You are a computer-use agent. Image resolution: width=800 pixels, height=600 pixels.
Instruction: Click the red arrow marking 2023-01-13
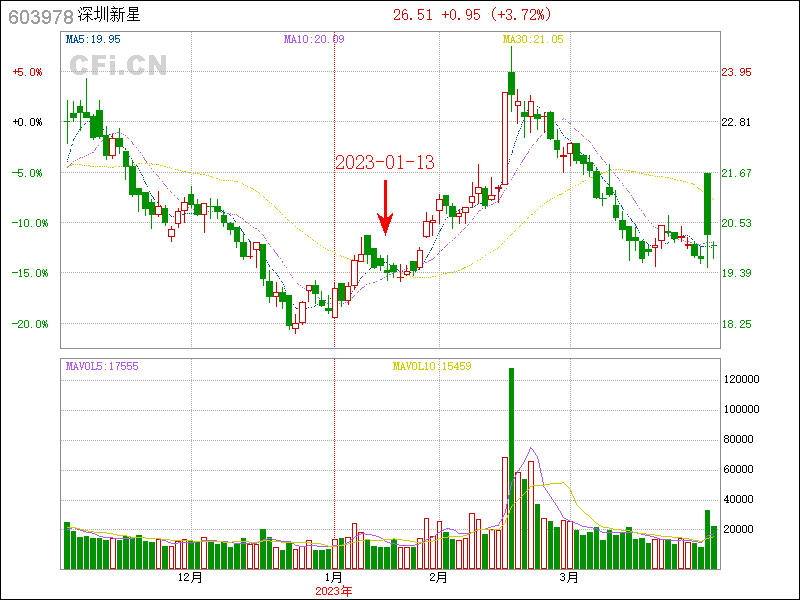[385, 208]
